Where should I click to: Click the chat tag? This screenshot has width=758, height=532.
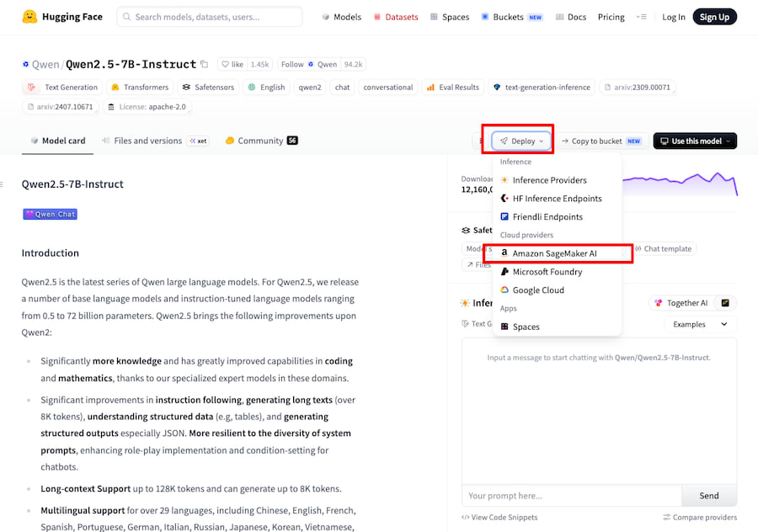(x=342, y=88)
